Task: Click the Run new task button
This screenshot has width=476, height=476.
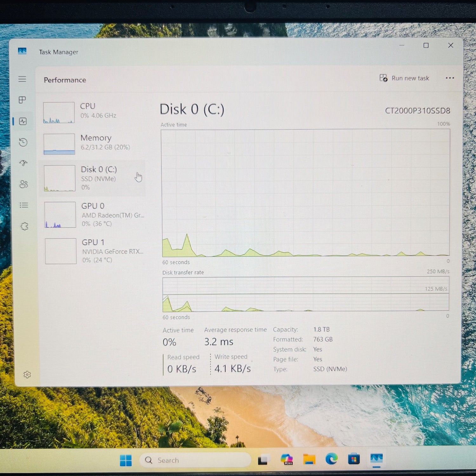Action: 405,78
